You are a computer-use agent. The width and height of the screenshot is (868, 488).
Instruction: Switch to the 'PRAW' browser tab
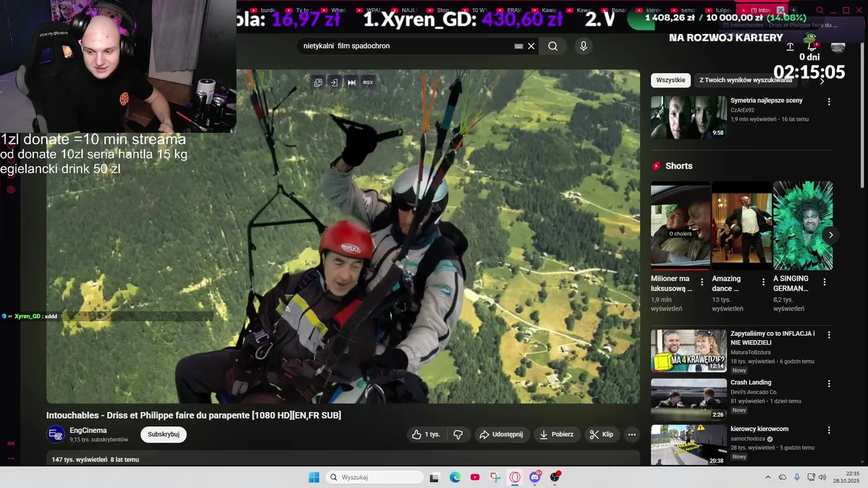pyautogui.click(x=510, y=10)
